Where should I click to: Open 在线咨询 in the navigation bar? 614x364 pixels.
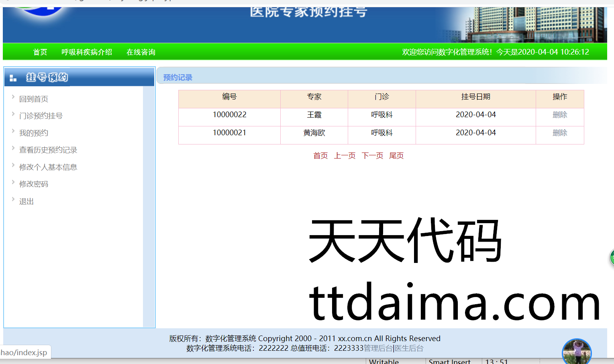(x=141, y=52)
